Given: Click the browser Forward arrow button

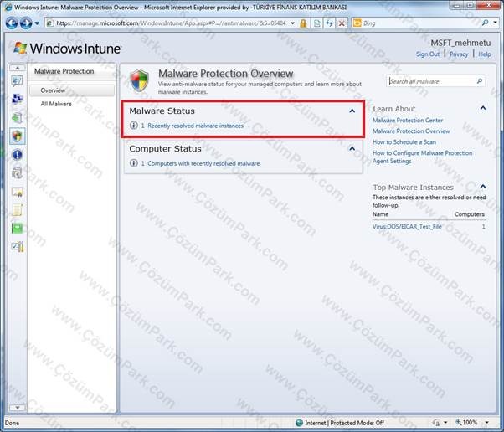Looking at the screenshot, I should (26, 23).
